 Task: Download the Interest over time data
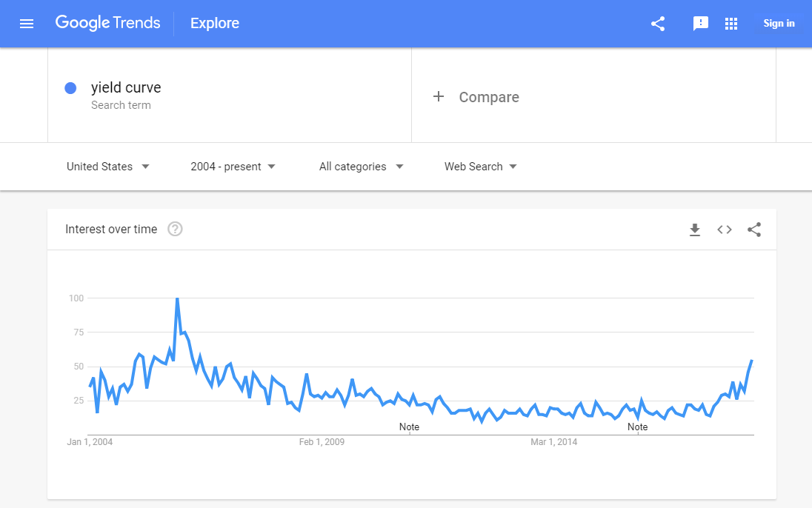coord(695,230)
